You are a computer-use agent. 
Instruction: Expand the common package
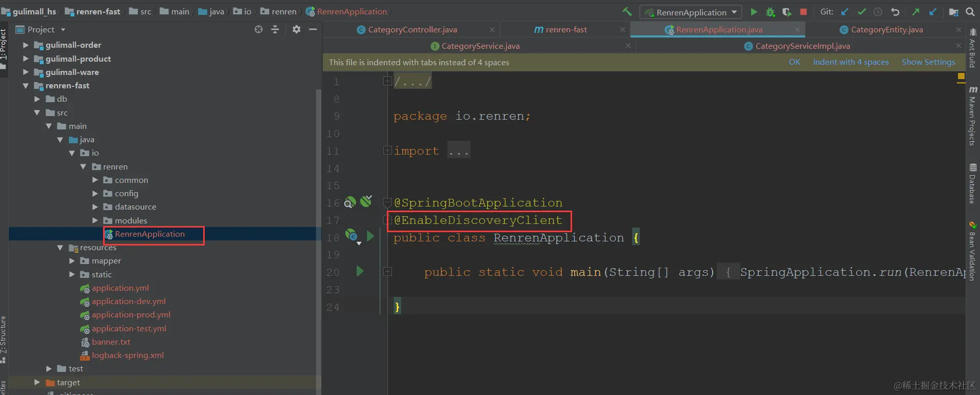[95, 180]
